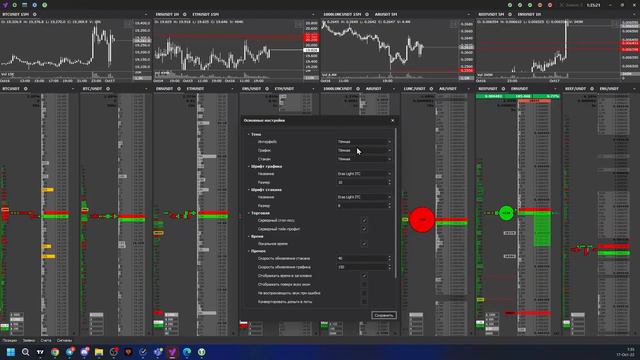Open panel menu arrow of BTCUSDT 15M chart

[147, 14]
